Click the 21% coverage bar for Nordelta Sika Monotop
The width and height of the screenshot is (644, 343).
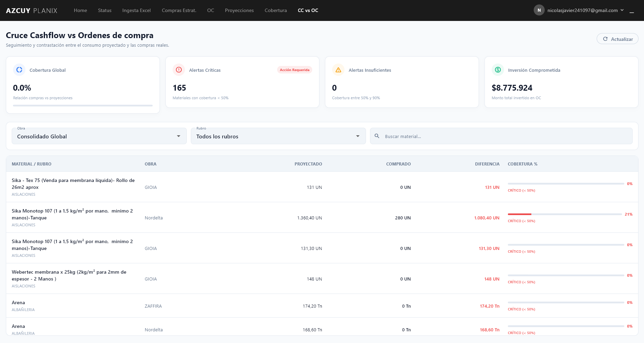coord(565,214)
